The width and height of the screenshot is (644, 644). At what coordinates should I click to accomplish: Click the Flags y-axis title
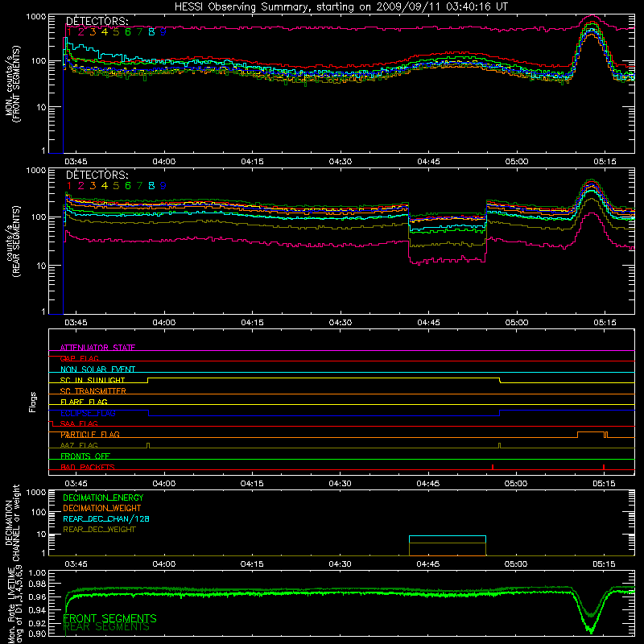point(32,402)
